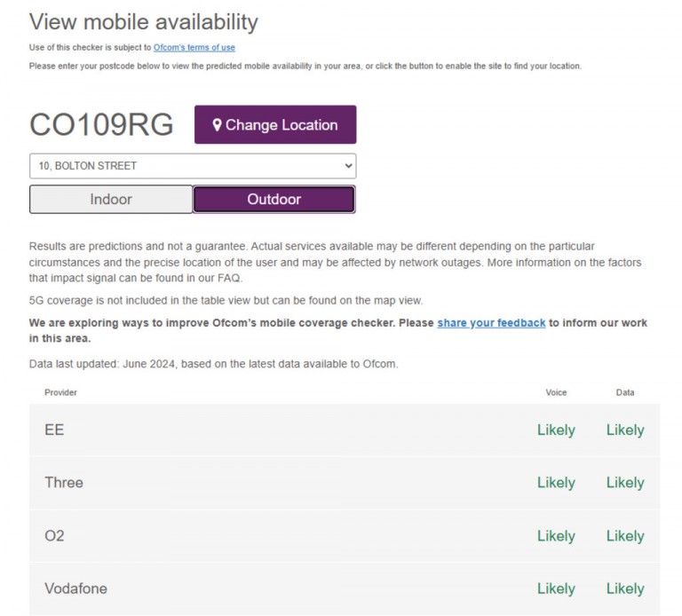Screen dimensions: 682x616
Task: Follow the share your feedback link
Action: point(491,323)
